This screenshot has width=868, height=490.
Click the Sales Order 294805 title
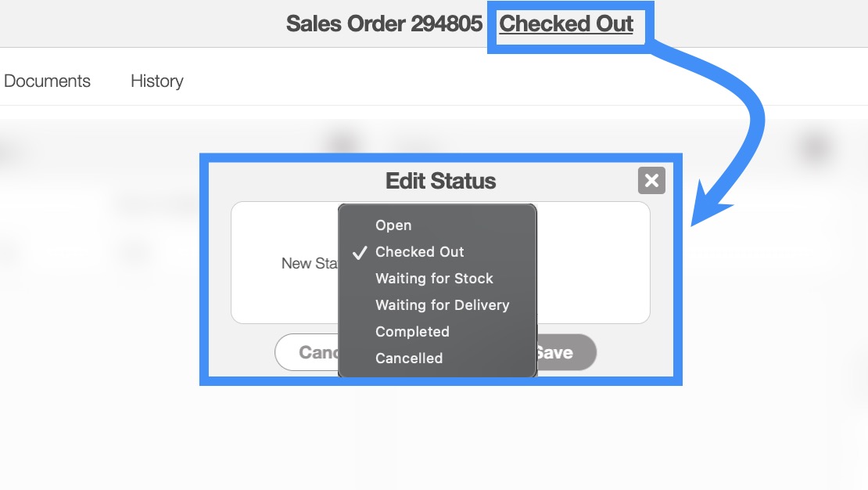point(384,24)
